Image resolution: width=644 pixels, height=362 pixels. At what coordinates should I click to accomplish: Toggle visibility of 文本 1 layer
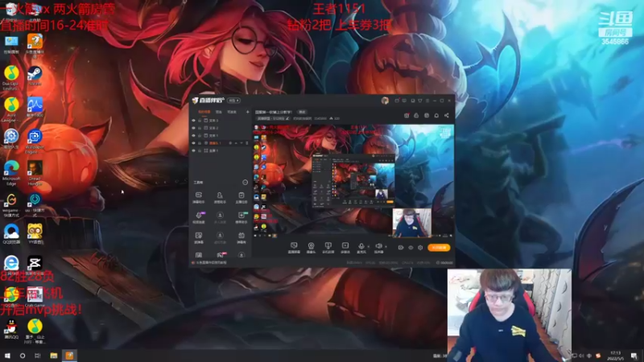point(193,135)
